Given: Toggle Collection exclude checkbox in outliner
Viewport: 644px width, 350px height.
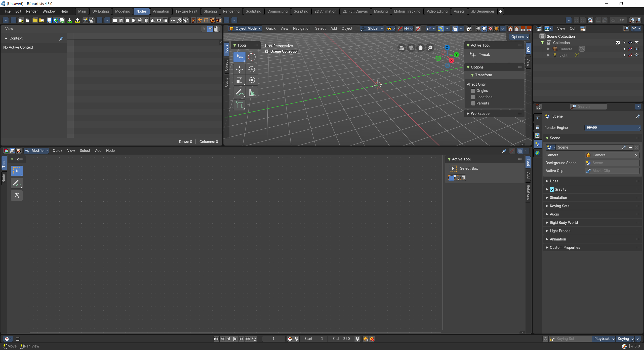Looking at the screenshot, I should pyautogui.click(x=618, y=43).
